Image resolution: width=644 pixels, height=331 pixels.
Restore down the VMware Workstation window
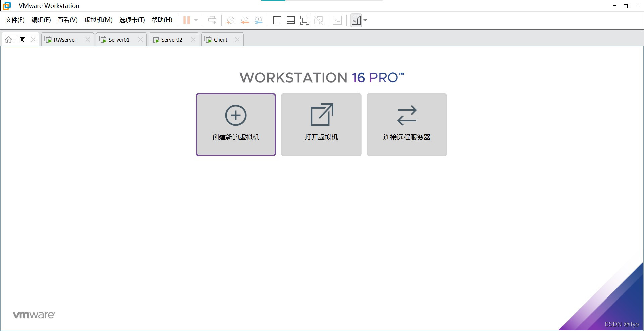coord(626,6)
